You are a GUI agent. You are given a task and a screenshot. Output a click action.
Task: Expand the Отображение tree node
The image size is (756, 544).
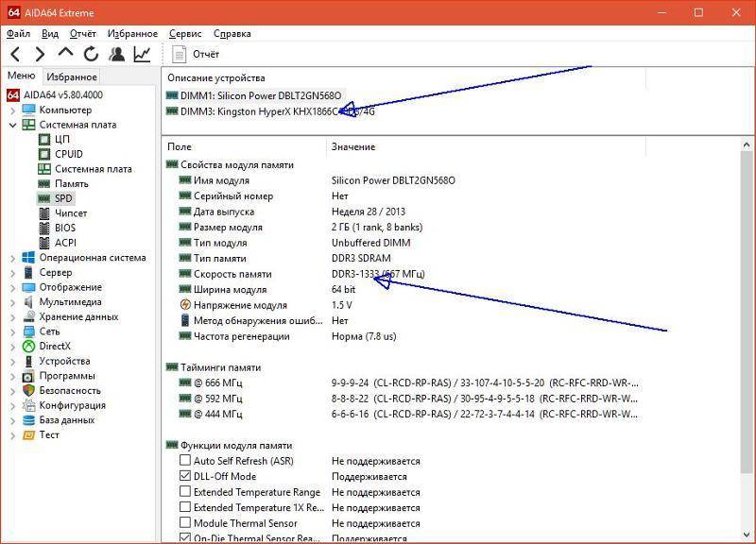pyautogui.click(x=13, y=288)
